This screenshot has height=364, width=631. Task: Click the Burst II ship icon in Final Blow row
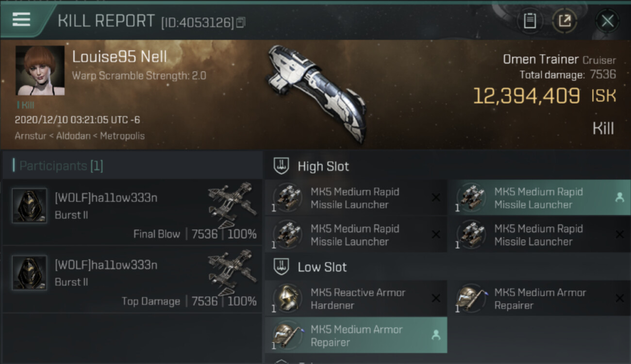point(232,205)
